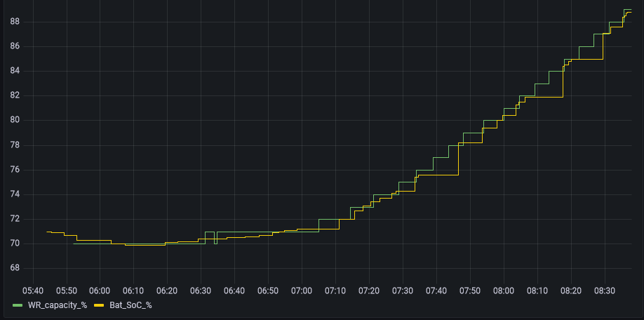
Task: Click the 05:40 time axis label
Action: click(x=33, y=291)
